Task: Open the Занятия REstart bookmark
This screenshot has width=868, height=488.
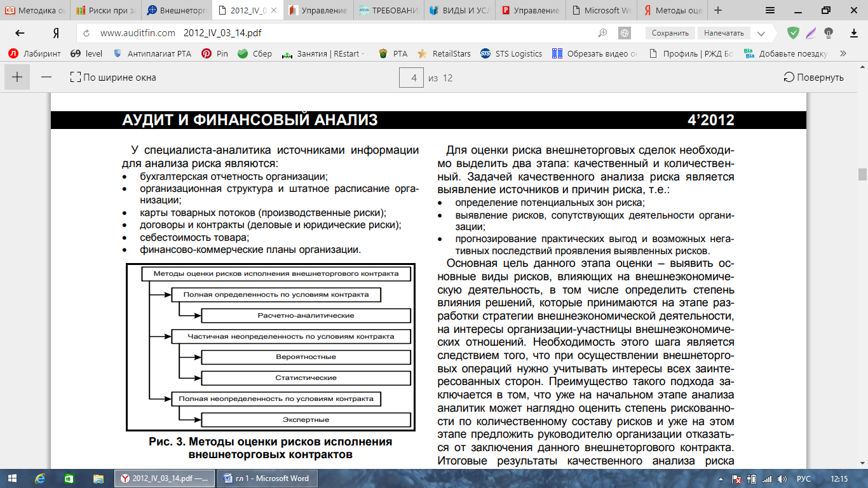Action: (325, 54)
